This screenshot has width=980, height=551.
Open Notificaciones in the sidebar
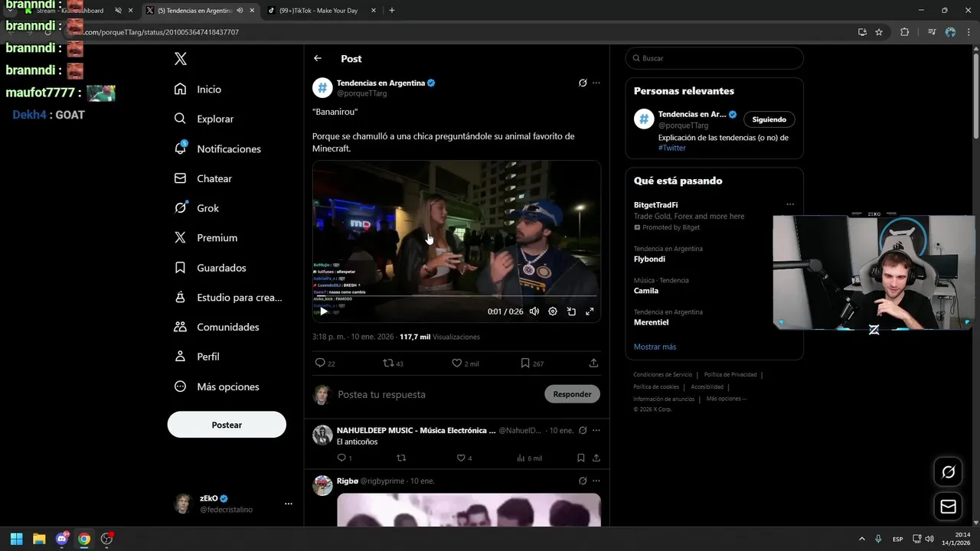[x=217, y=148]
